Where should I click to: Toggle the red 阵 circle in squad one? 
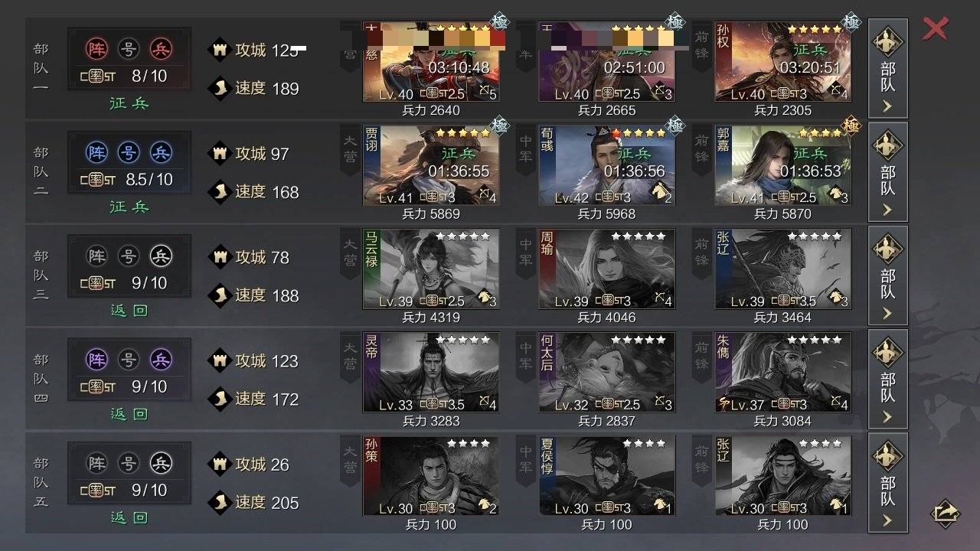coord(97,49)
